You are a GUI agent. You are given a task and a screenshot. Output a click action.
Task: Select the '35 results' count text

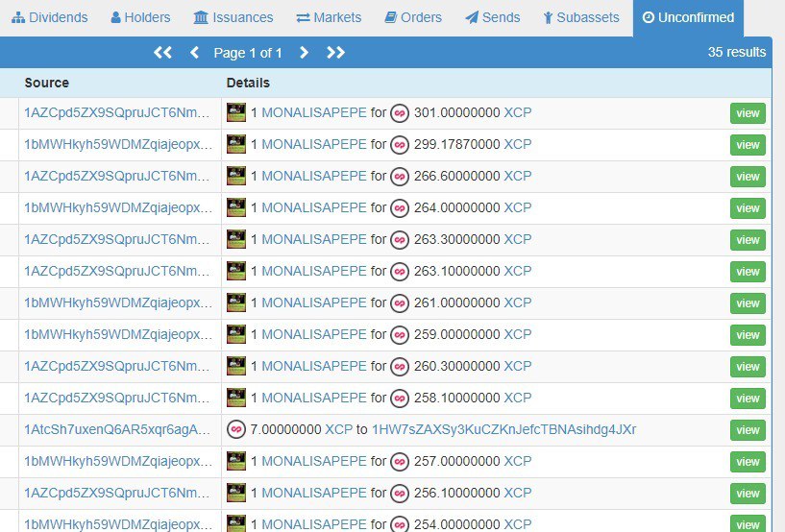pyautogui.click(x=736, y=52)
